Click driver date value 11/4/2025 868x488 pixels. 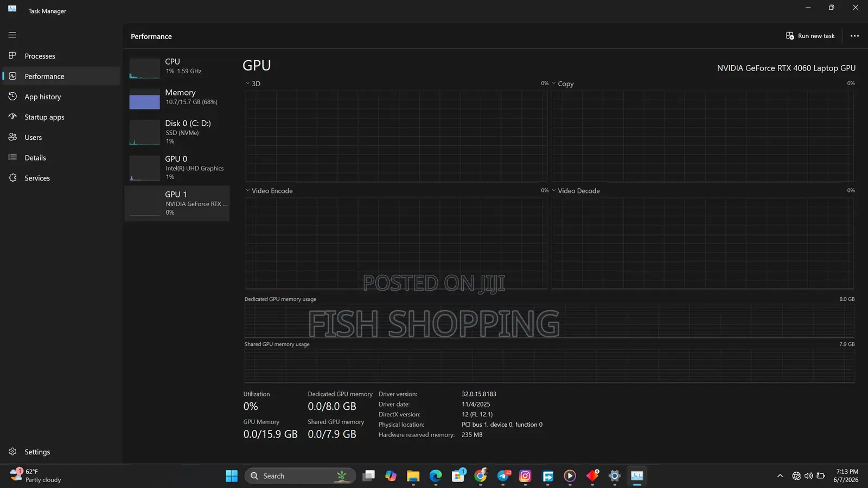(x=476, y=404)
